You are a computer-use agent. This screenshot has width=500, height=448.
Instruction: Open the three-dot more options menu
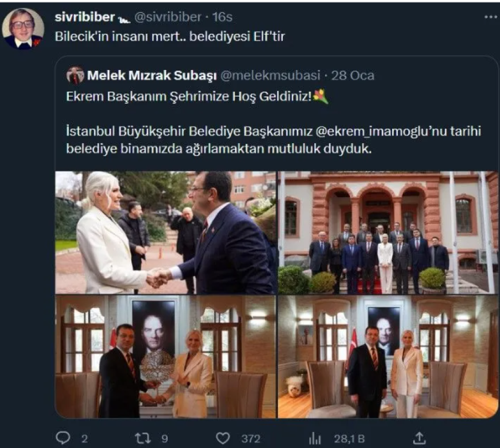(491, 17)
